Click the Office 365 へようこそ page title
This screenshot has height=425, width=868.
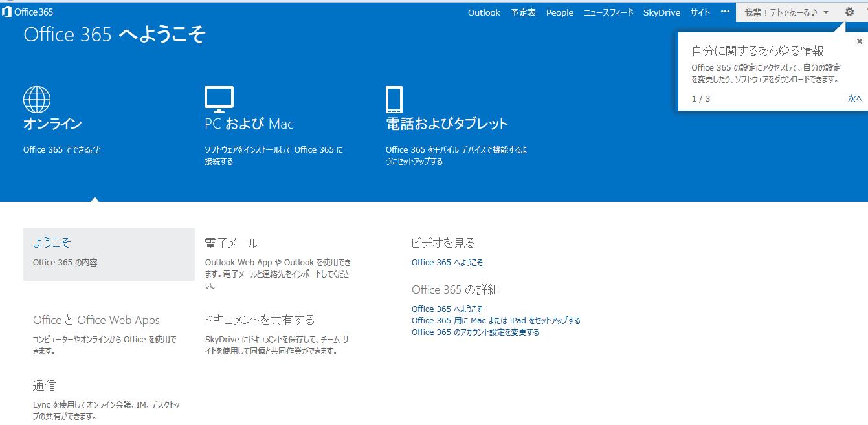coord(115,34)
